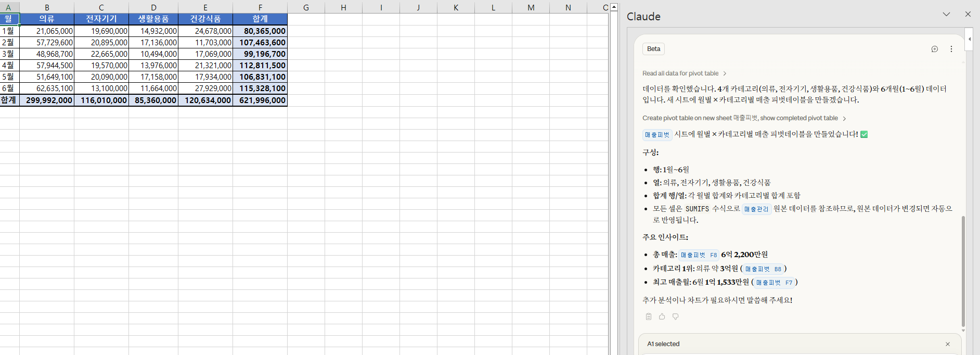
Task: Select column F header
Action: (260, 7)
